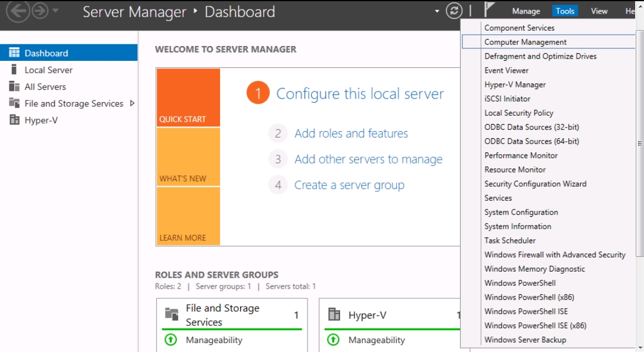Viewport: 644px width, 352px height.
Task: Open the View menu
Action: [x=599, y=11]
